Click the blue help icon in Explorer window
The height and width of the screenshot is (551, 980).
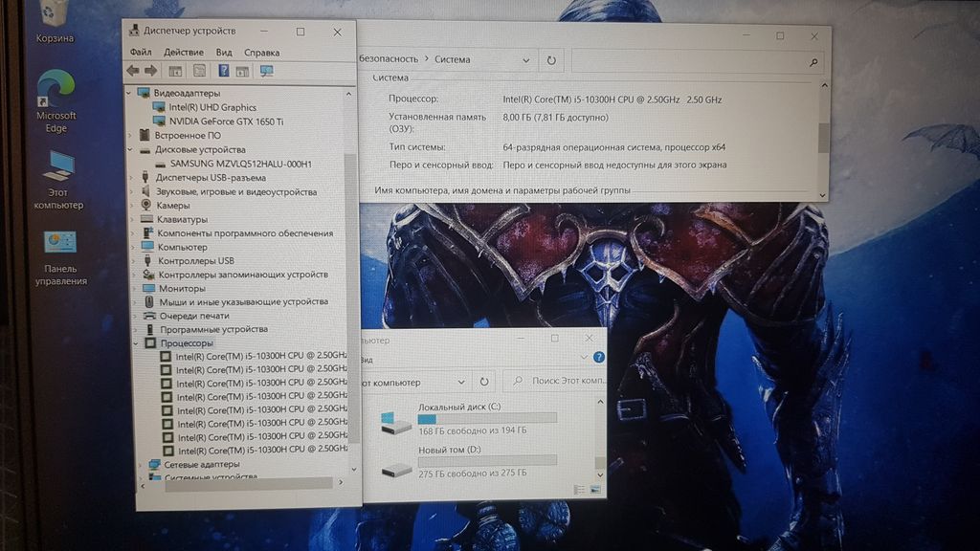click(x=599, y=357)
